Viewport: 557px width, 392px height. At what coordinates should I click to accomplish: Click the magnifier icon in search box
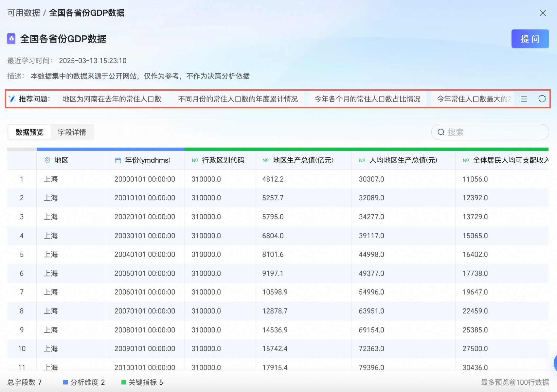(441, 132)
